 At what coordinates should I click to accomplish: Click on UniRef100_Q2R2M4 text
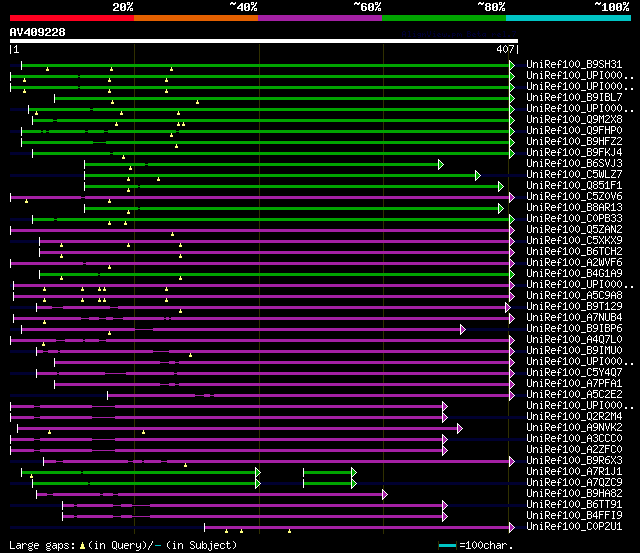pyautogui.click(x=574, y=417)
